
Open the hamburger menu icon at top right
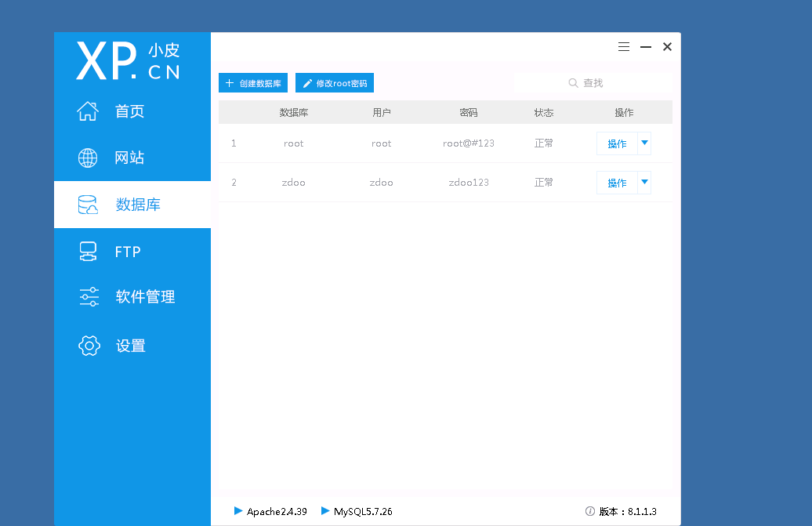[x=624, y=46]
